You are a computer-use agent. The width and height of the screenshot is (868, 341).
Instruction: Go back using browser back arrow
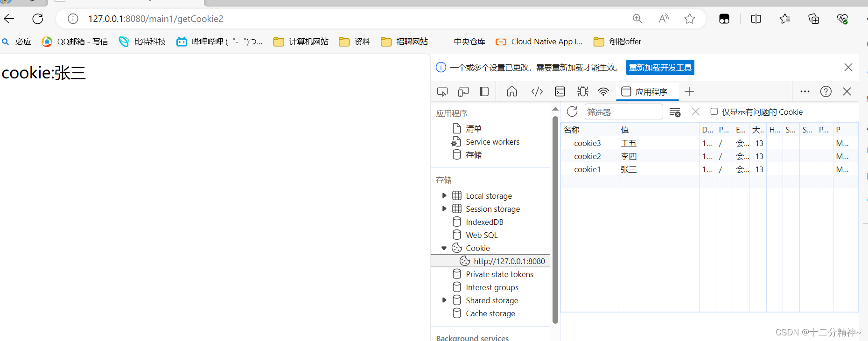tap(9, 19)
